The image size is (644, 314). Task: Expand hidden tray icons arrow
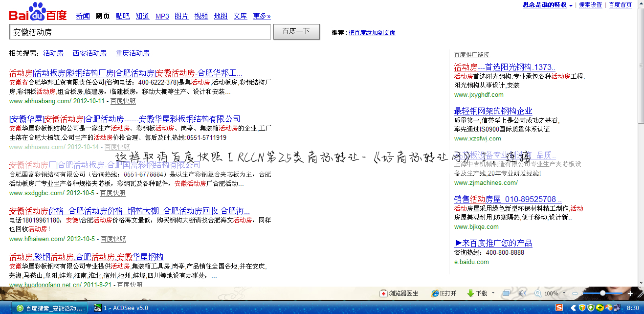(572, 308)
